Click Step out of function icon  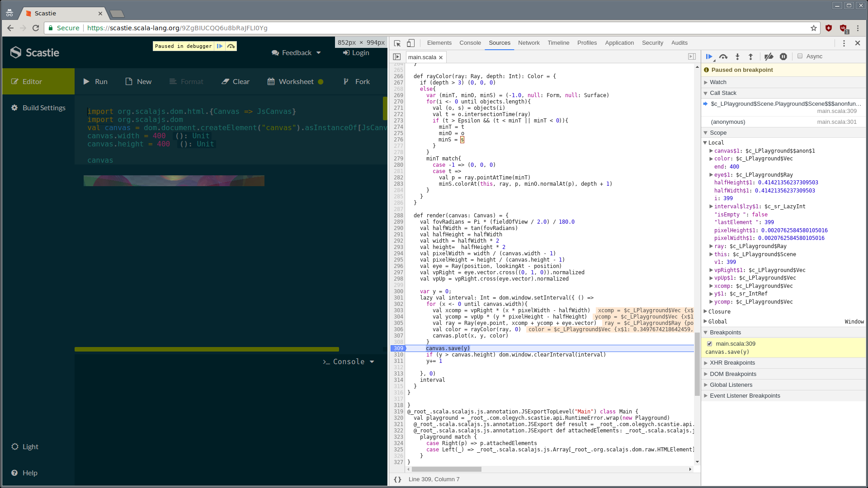(x=750, y=56)
